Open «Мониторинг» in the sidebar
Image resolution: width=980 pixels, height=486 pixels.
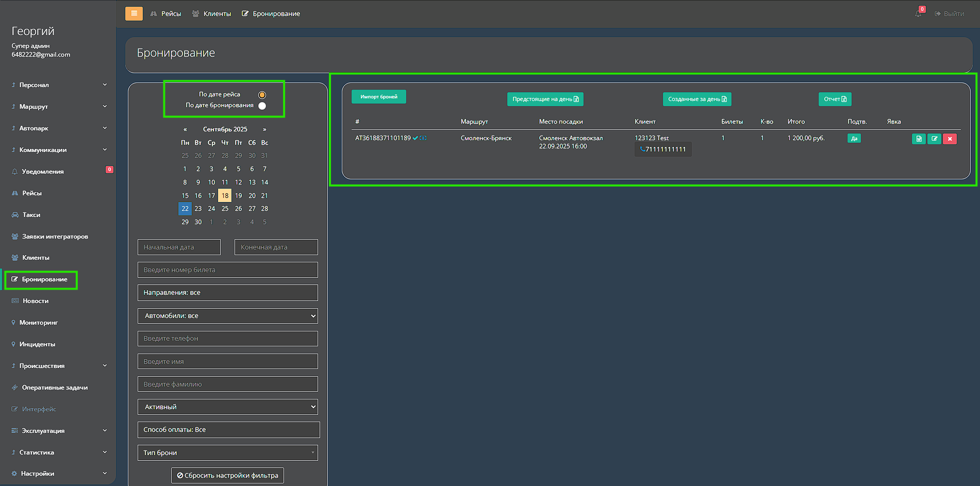tap(39, 323)
